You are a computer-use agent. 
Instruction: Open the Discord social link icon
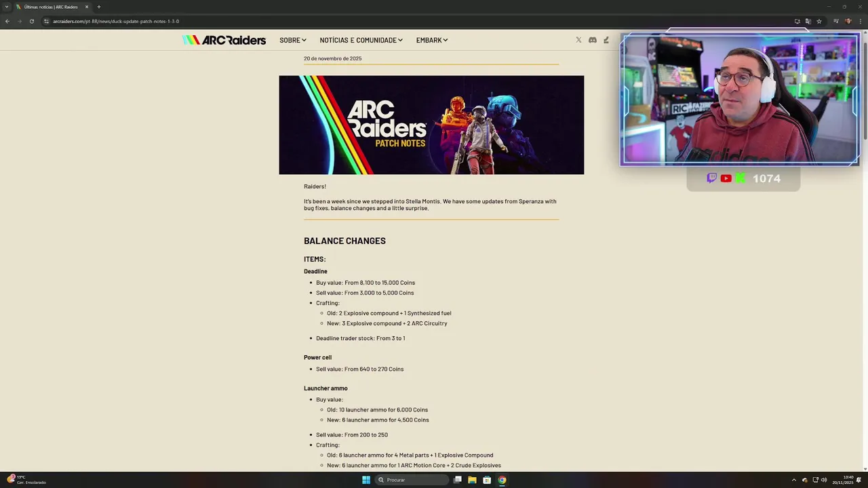[x=592, y=40]
